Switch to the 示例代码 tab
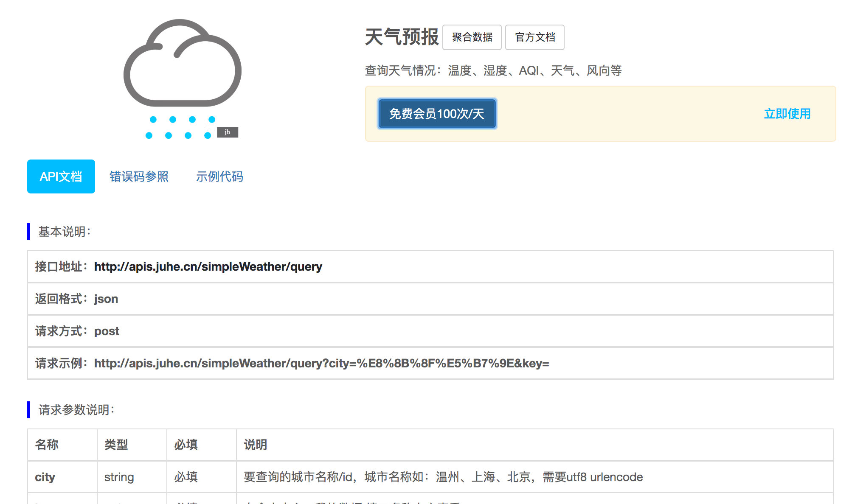 click(219, 176)
